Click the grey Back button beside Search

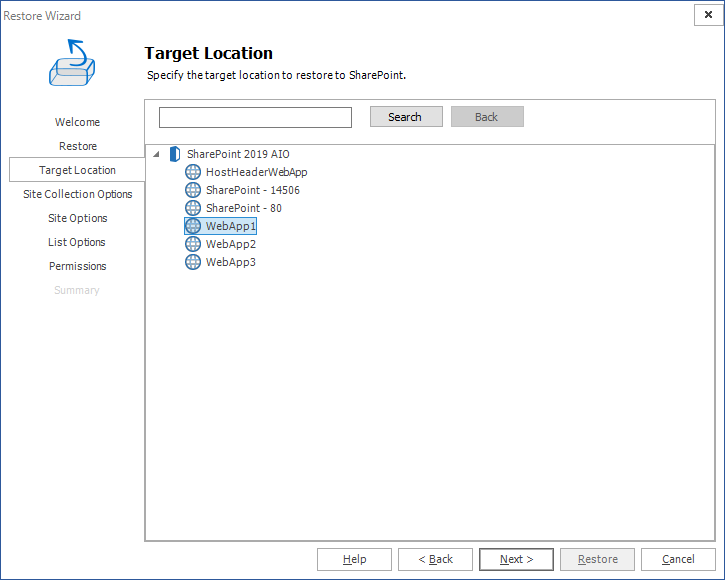(487, 117)
